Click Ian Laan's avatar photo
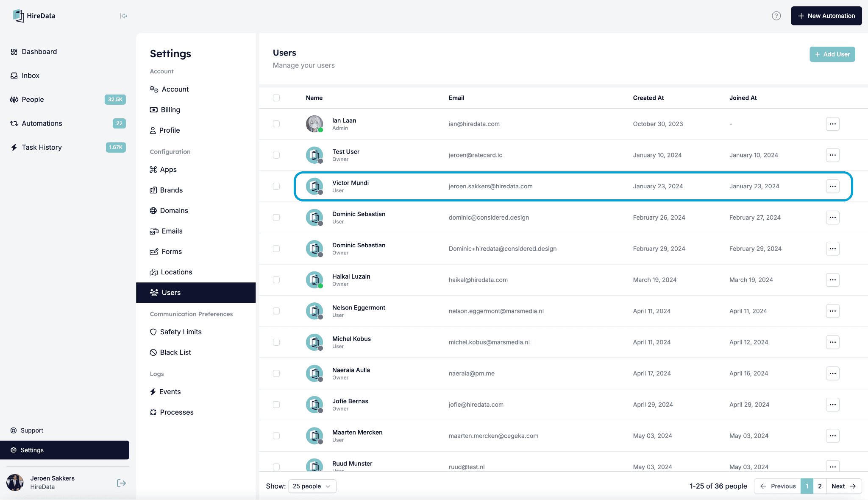This screenshot has height=500, width=868. pos(314,124)
